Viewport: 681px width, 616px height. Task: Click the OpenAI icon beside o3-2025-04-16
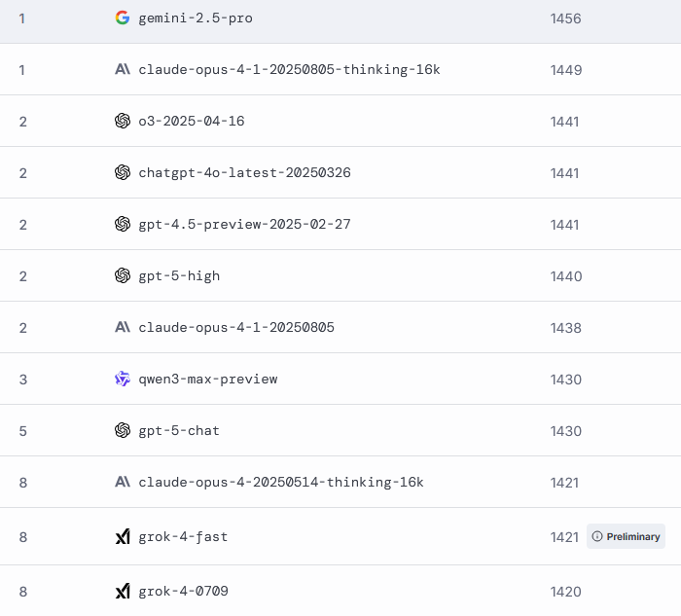pos(122,121)
